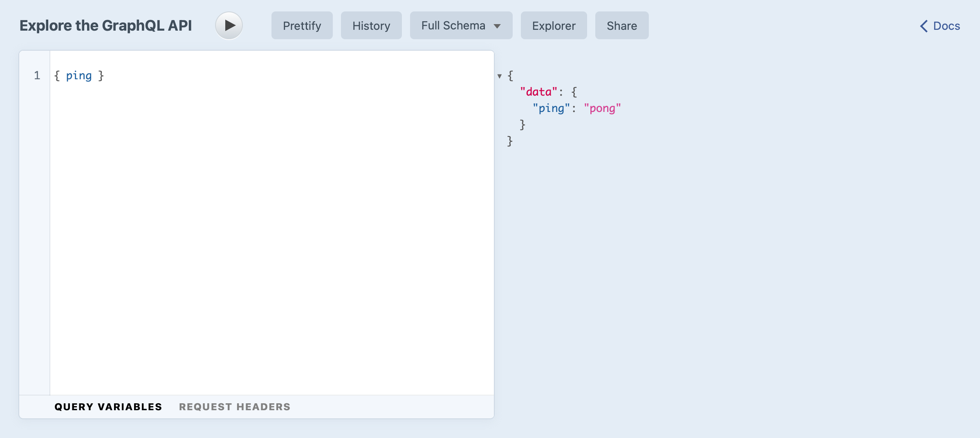Toggle the response object disclosure triangle

(x=499, y=76)
